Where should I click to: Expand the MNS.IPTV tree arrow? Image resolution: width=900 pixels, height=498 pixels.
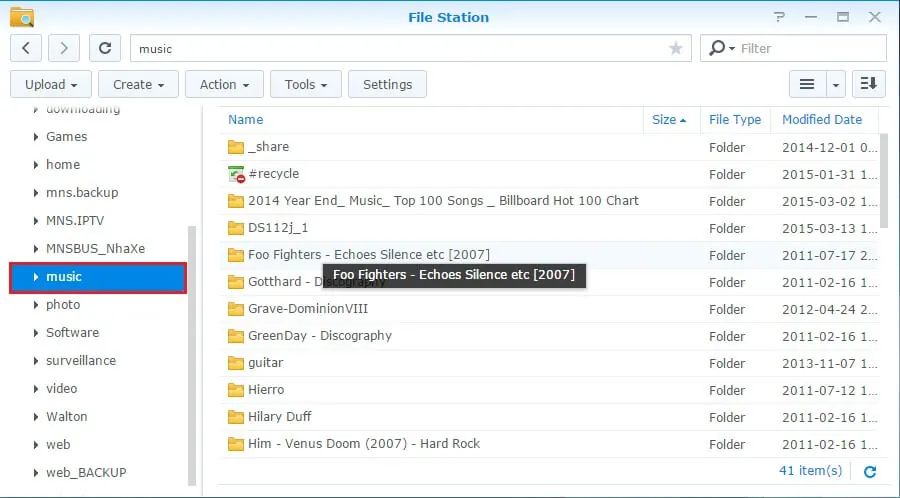coord(36,221)
